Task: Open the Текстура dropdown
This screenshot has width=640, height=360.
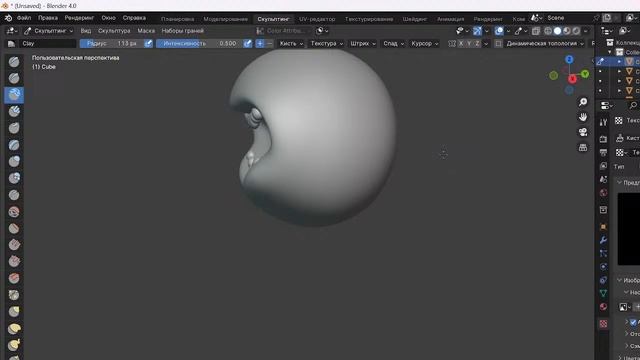Action: pyautogui.click(x=327, y=43)
